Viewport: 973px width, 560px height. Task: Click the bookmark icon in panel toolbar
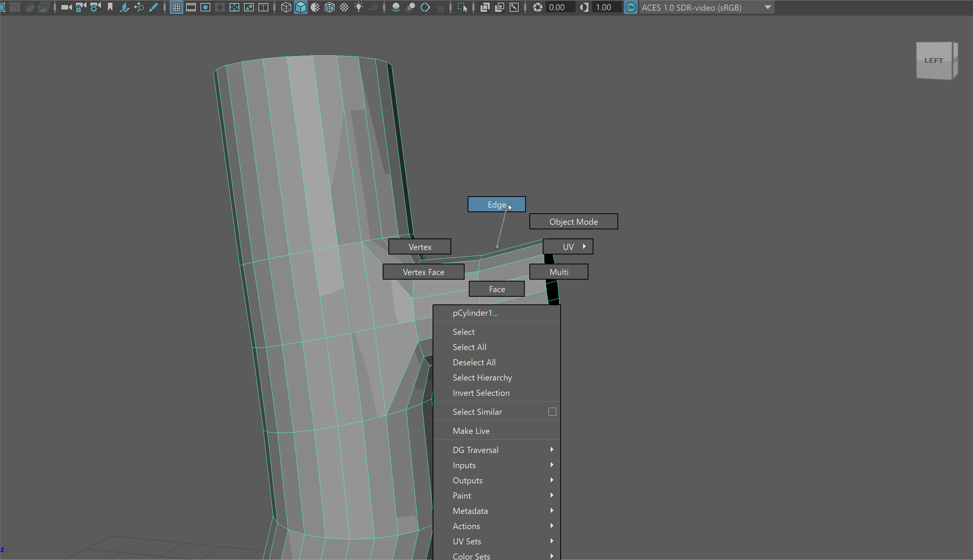(110, 7)
